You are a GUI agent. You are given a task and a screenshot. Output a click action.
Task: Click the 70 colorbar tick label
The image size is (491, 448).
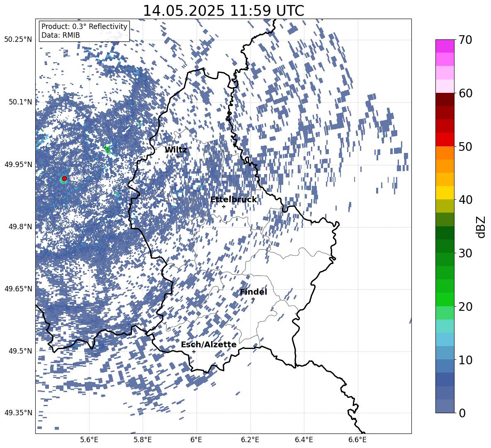coord(466,40)
